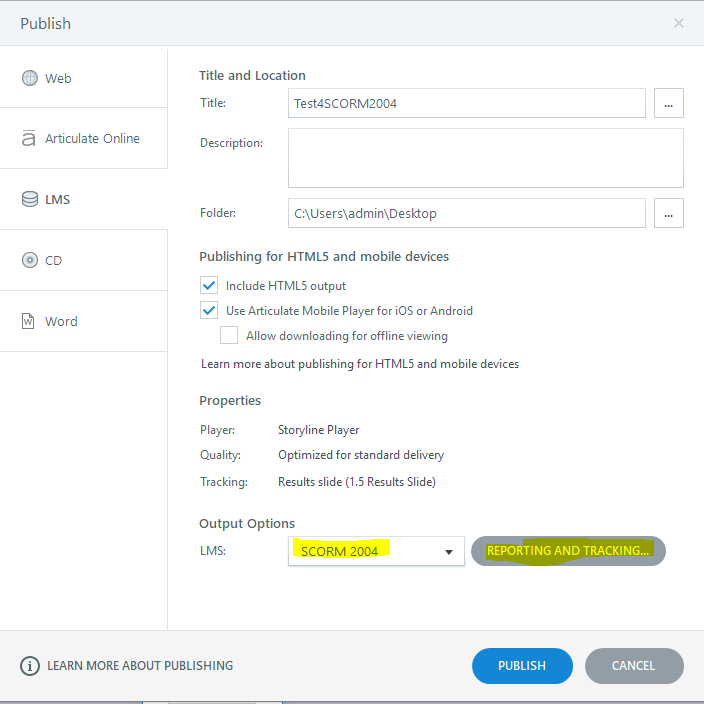
Task: Browse for folder using ellipsis button
Action: click(x=669, y=213)
